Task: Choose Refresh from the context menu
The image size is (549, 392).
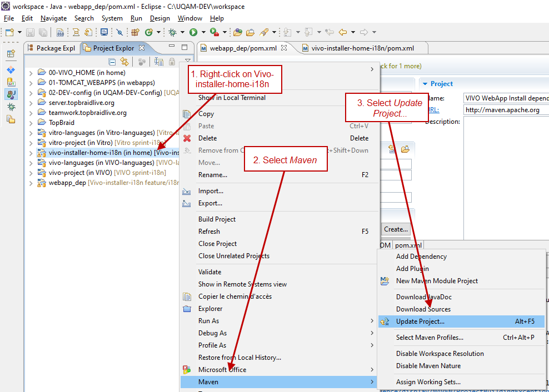Action: click(x=280, y=232)
